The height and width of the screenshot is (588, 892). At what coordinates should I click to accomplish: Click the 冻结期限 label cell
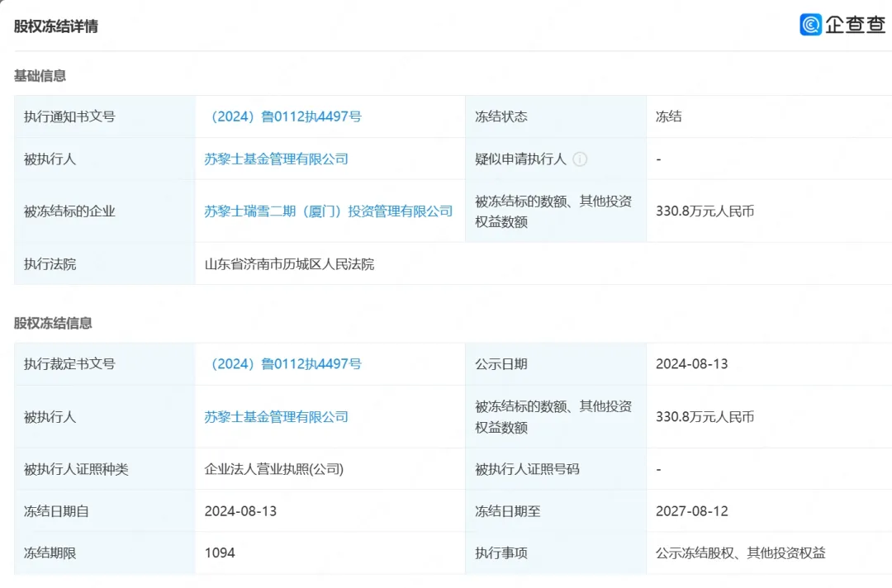105,552
